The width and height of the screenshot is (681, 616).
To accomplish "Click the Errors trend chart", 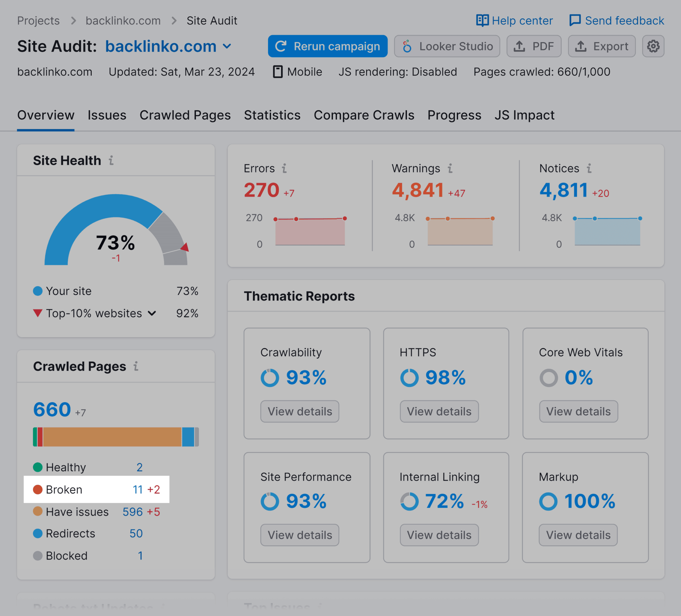I will point(310,231).
